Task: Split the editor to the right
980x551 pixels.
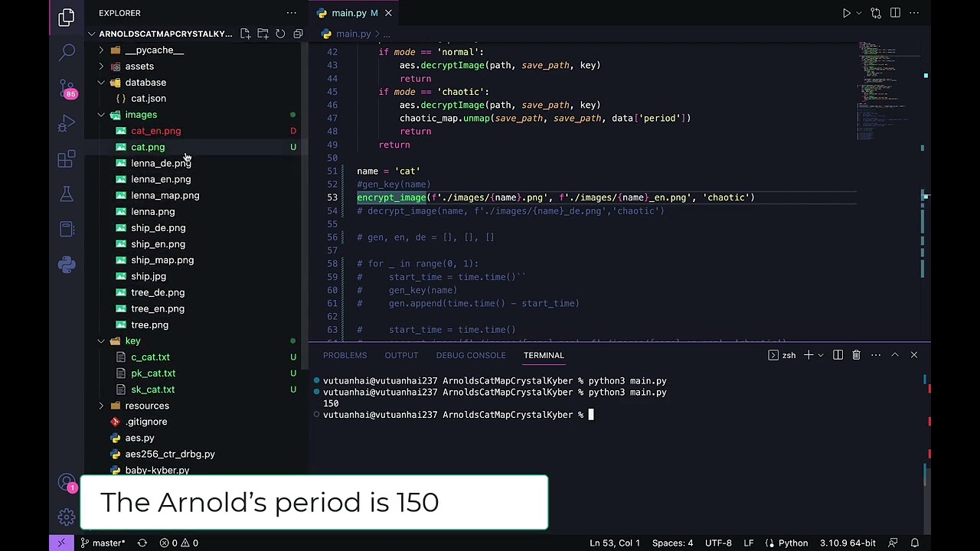Action: pyautogui.click(x=895, y=13)
